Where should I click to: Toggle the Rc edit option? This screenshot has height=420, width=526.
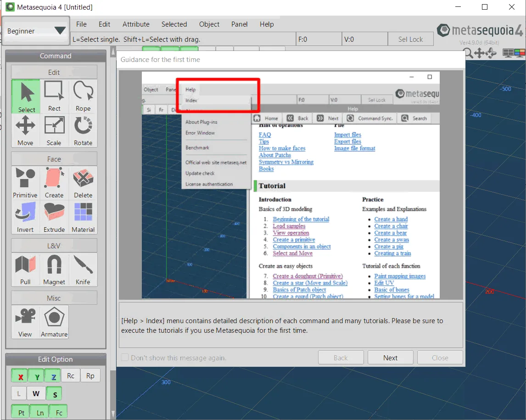pyautogui.click(x=70, y=376)
